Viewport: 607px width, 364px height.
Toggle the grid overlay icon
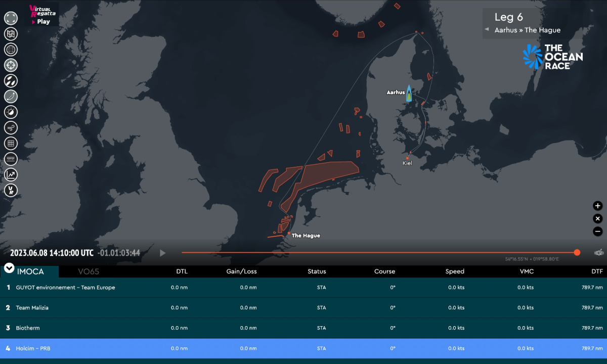pos(11,143)
